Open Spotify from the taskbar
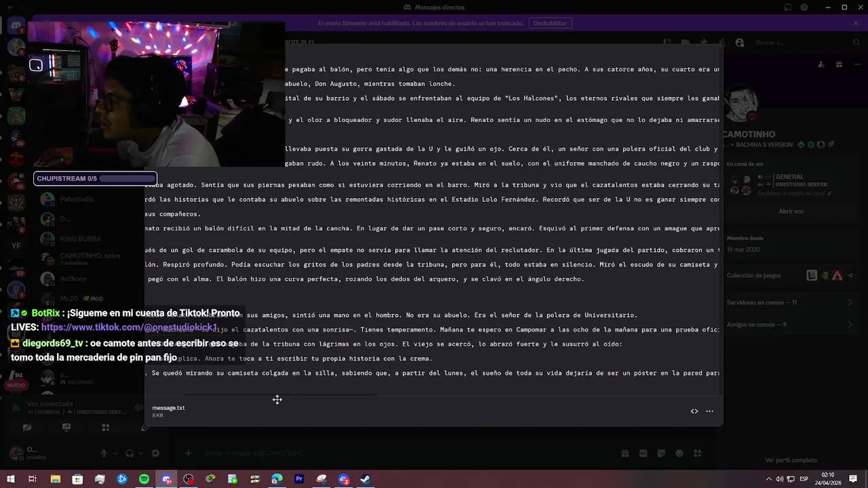Viewport: 868px width, 488px height. [144, 479]
